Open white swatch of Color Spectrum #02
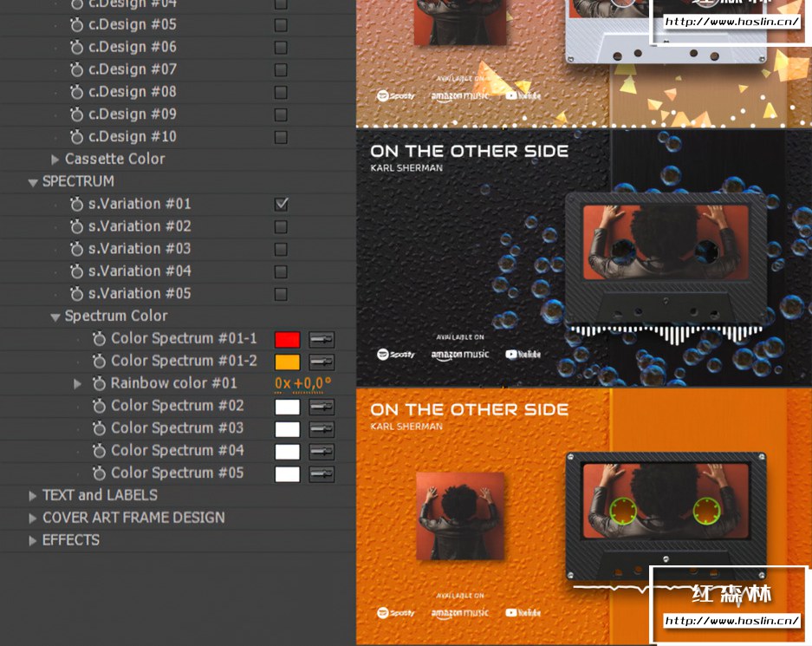 tap(288, 408)
